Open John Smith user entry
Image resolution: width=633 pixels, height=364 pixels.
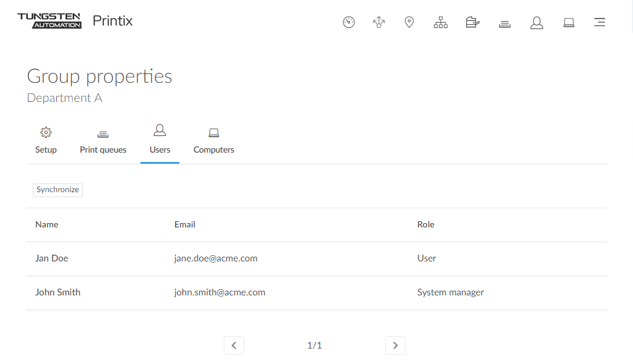57,292
